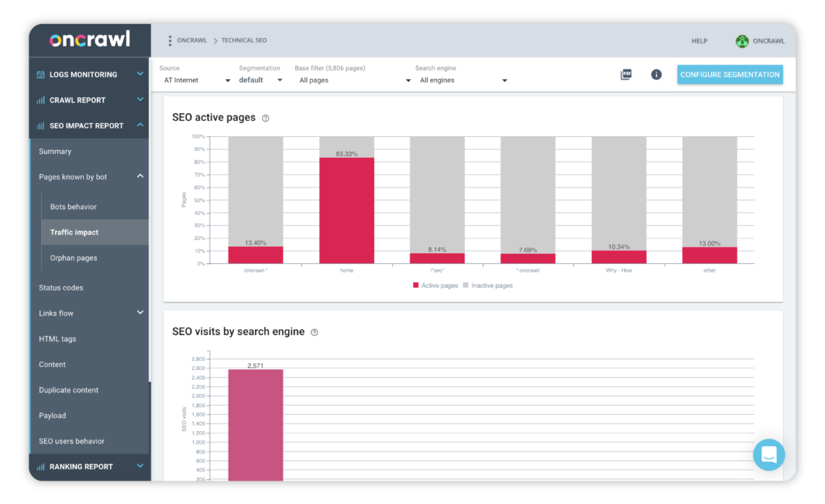This screenshot has width=825, height=504.
Task: Open the info circle icon
Action: [x=657, y=74]
